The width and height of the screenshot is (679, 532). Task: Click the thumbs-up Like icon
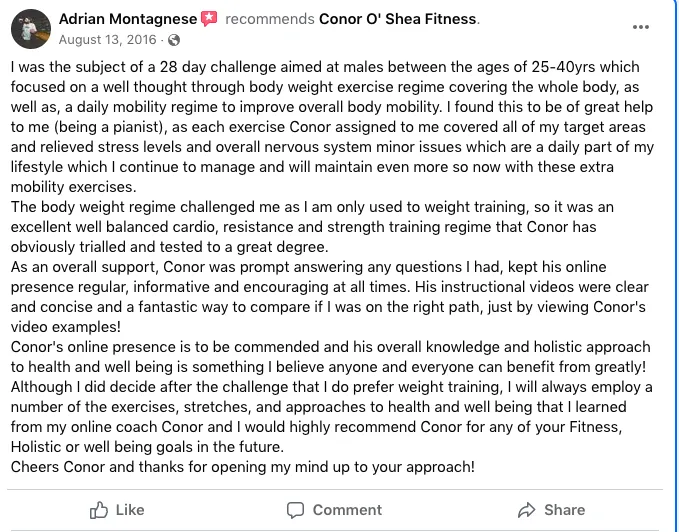(99, 510)
